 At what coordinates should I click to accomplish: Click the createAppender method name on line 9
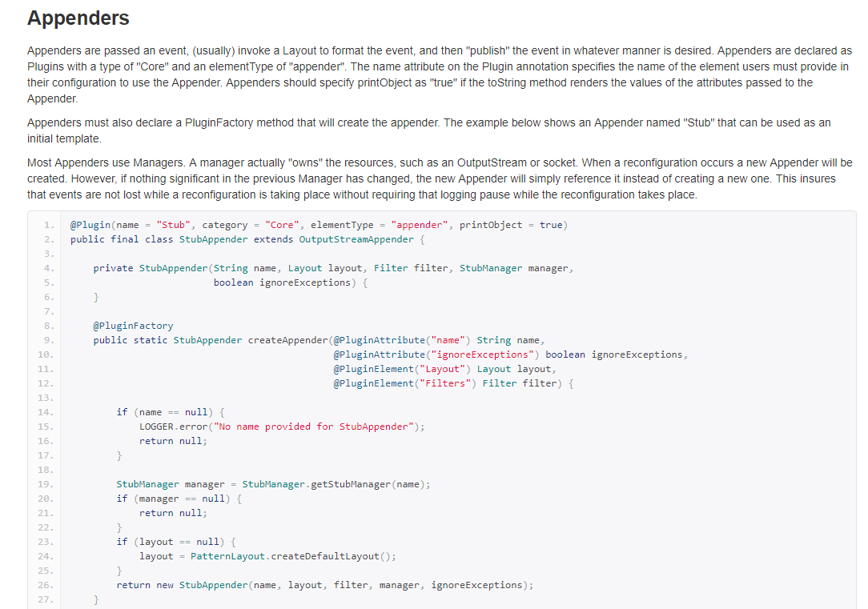tap(288, 339)
